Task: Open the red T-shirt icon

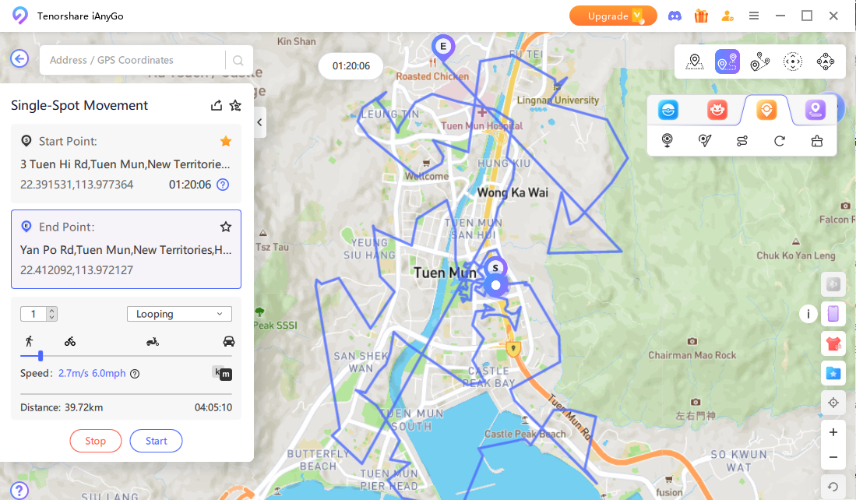Action: [x=833, y=344]
